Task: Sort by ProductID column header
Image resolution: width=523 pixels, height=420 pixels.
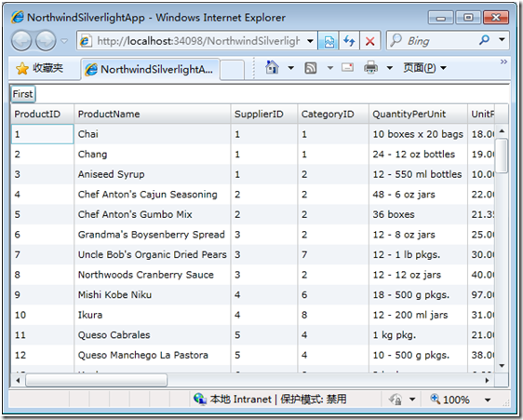Action: 42,115
